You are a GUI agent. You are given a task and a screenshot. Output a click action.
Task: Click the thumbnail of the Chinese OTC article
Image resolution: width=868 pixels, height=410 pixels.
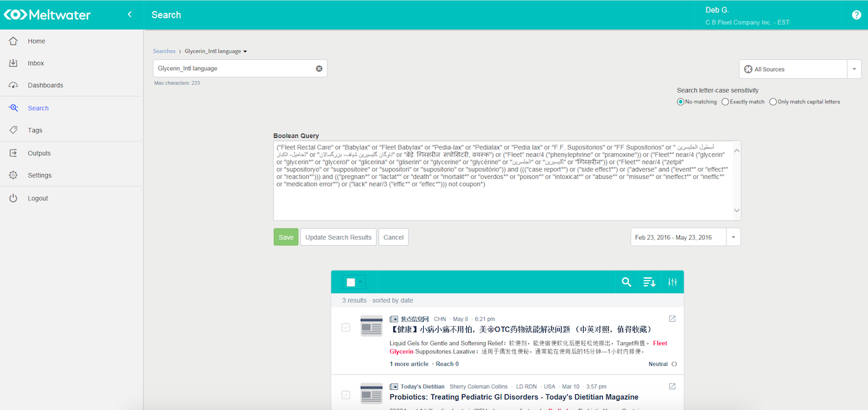pos(371,326)
